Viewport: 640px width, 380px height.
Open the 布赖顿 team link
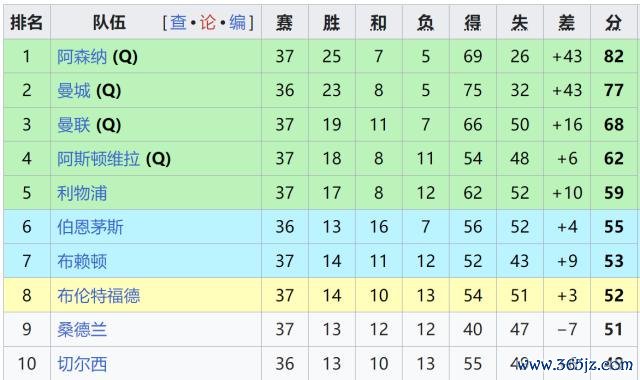coord(82,261)
